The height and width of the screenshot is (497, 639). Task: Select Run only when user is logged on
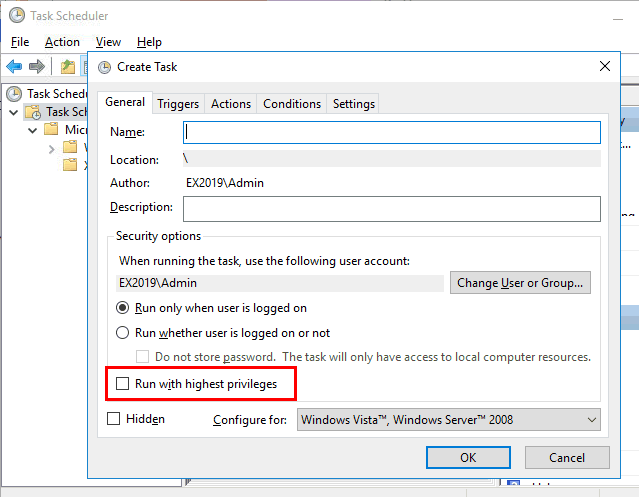pos(123,308)
